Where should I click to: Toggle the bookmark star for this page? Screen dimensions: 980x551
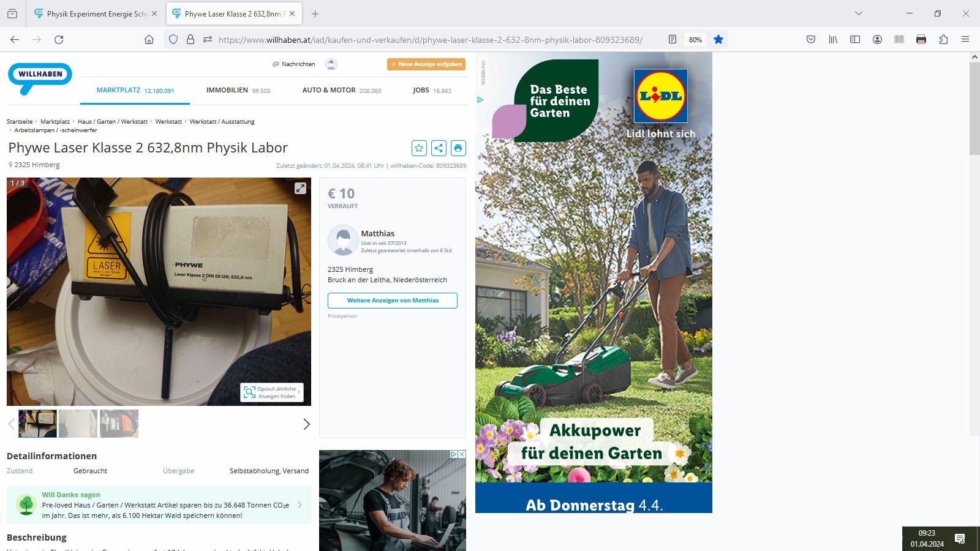coord(718,39)
